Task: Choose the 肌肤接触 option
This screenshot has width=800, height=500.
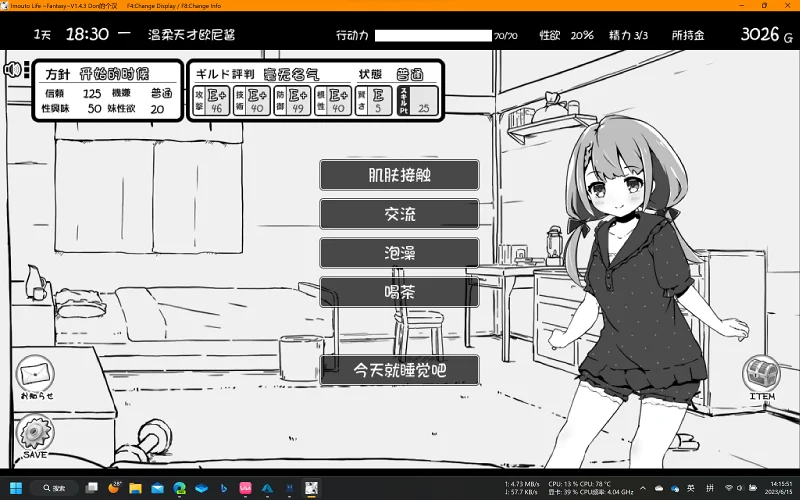Action: coord(399,175)
